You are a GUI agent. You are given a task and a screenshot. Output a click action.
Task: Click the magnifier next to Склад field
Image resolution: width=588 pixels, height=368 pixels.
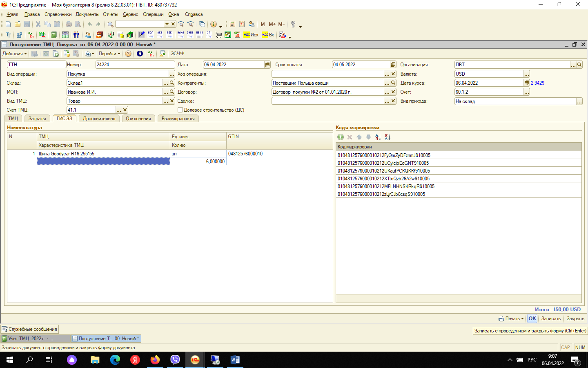tap(172, 83)
